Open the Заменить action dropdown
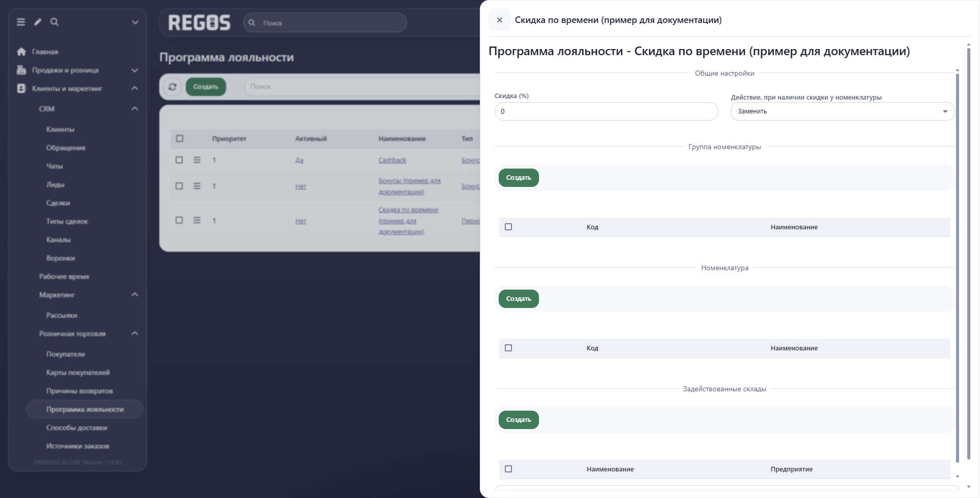 842,111
